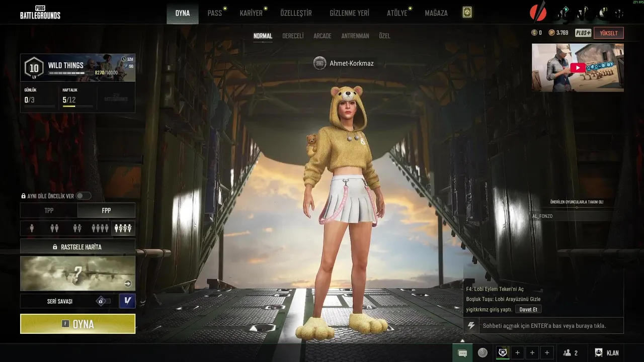Image resolution: width=644 pixels, height=362 pixels.
Task: Select the two-player duo mode icon
Action: coord(54,228)
